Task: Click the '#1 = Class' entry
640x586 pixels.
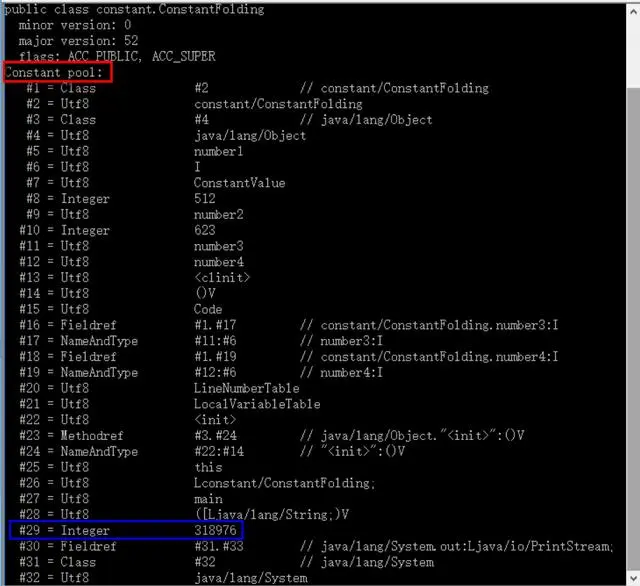Action: coord(61,88)
